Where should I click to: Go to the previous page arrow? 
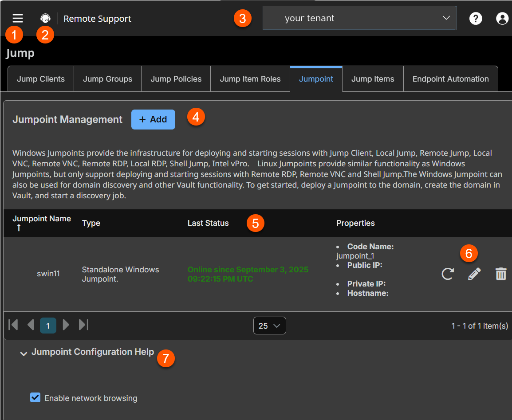pos(31,325)
